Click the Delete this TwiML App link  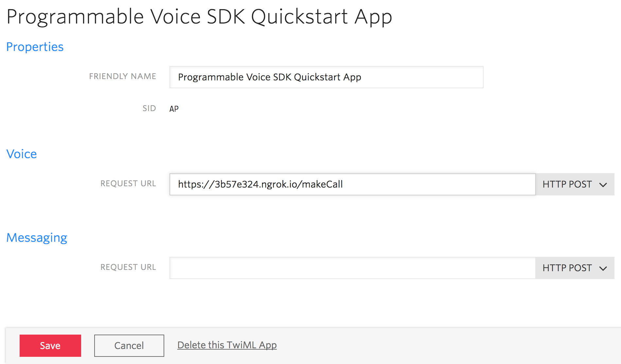pos(227,345)
